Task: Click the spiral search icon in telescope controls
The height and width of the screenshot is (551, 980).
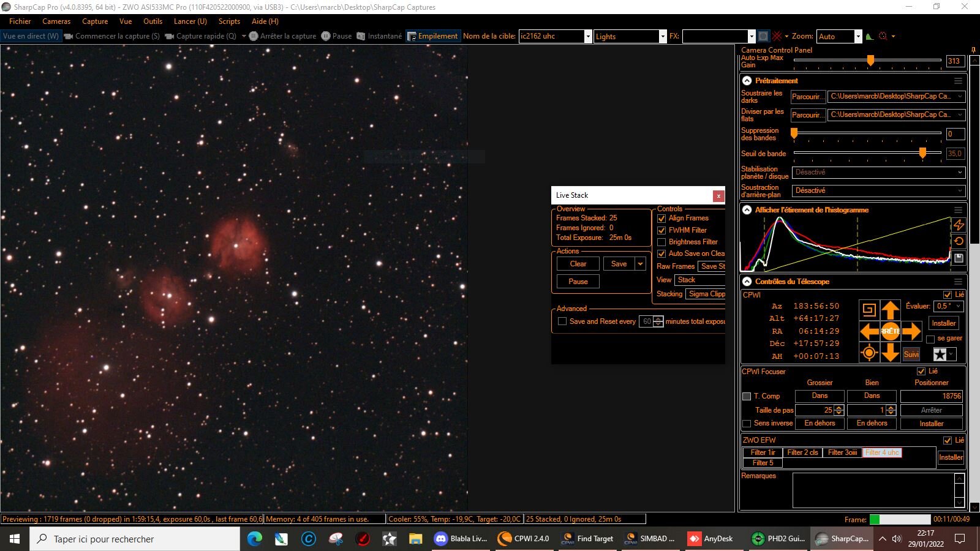Action: (869, 310)
